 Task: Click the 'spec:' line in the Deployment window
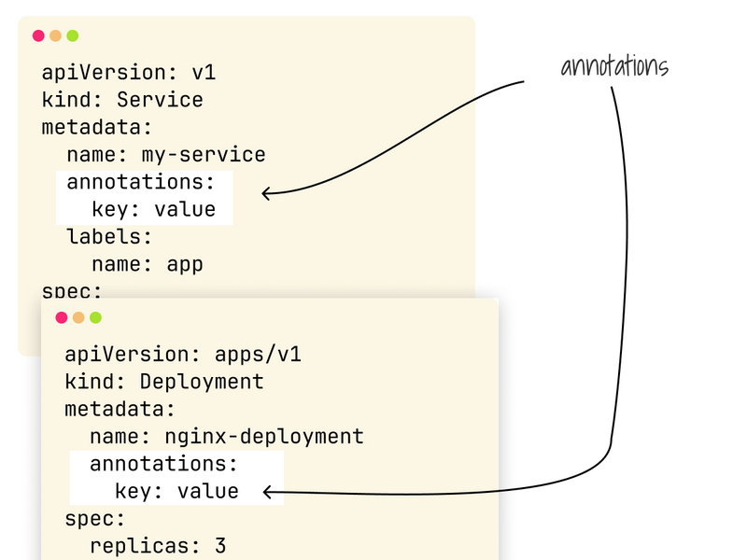tap(95, 519)
